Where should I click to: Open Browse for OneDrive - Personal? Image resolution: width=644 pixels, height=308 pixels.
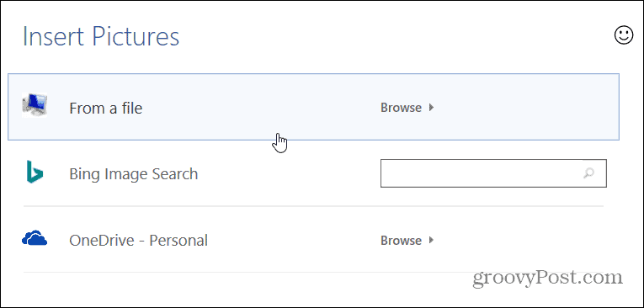(x=402, y=240)
